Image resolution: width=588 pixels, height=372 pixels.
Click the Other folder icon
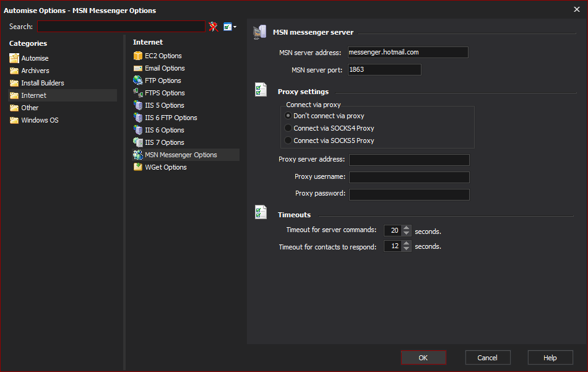14,108
